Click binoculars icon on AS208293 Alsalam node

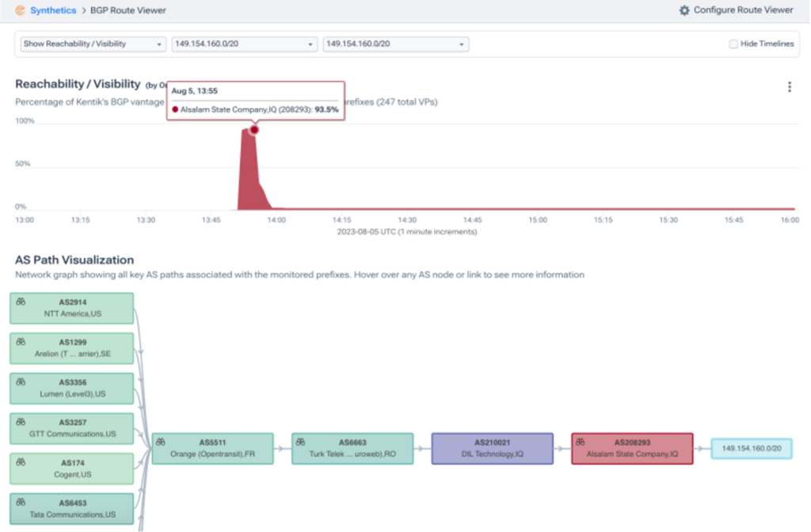point(581,442)
